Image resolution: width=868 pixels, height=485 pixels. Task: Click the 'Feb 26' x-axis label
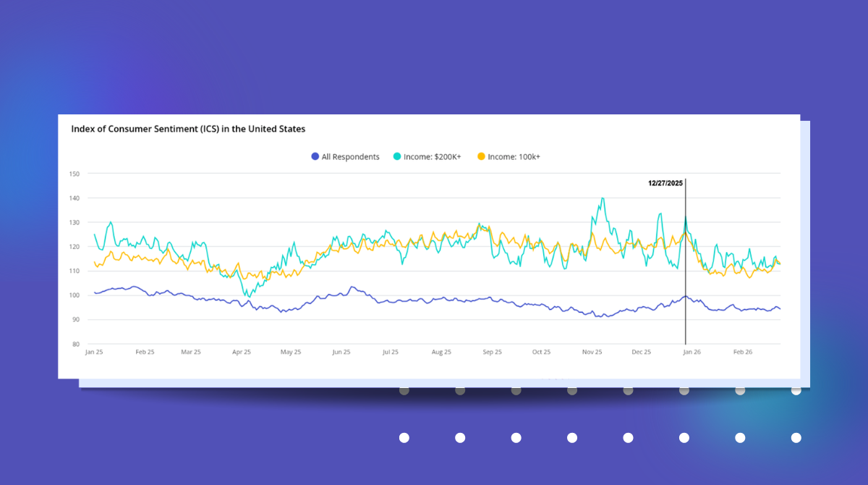coord(743,352)
